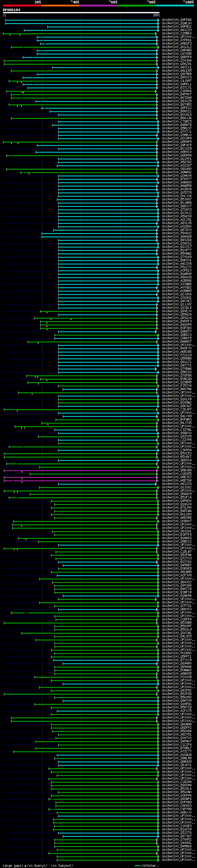Select the label UniRef100_O08807
The image size is (197, 868).
click(177, 521)
